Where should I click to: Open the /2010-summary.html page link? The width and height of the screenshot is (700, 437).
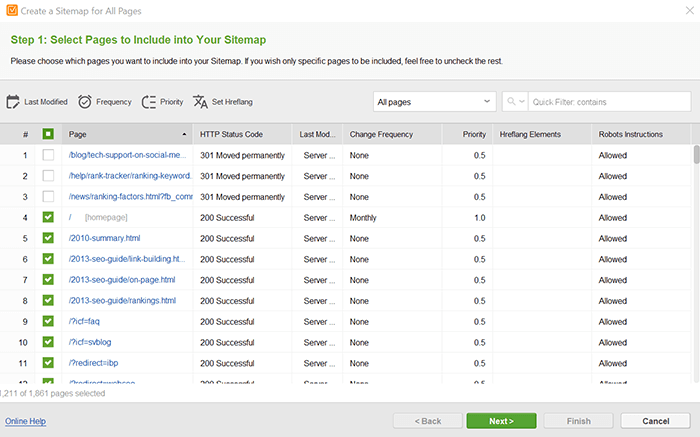104,238
